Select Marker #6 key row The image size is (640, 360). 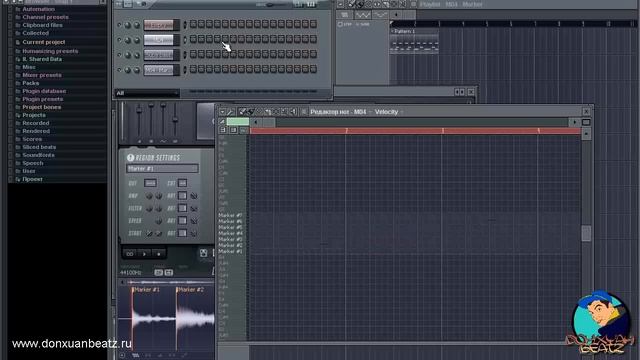pyautogui.click(x=230, y=221)
